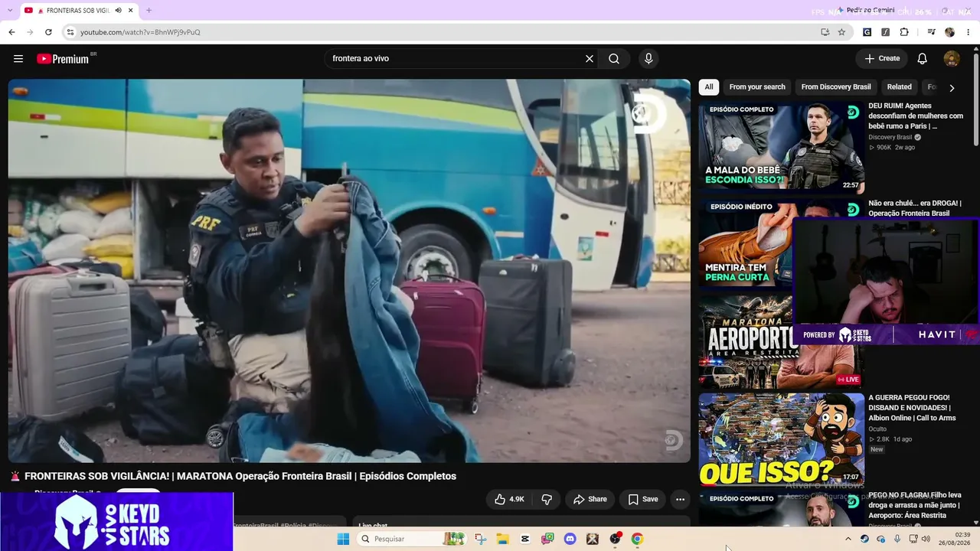The image size is (980, 551).
Task: Open Google Chrome from taskbar
Action: point(637,539)
